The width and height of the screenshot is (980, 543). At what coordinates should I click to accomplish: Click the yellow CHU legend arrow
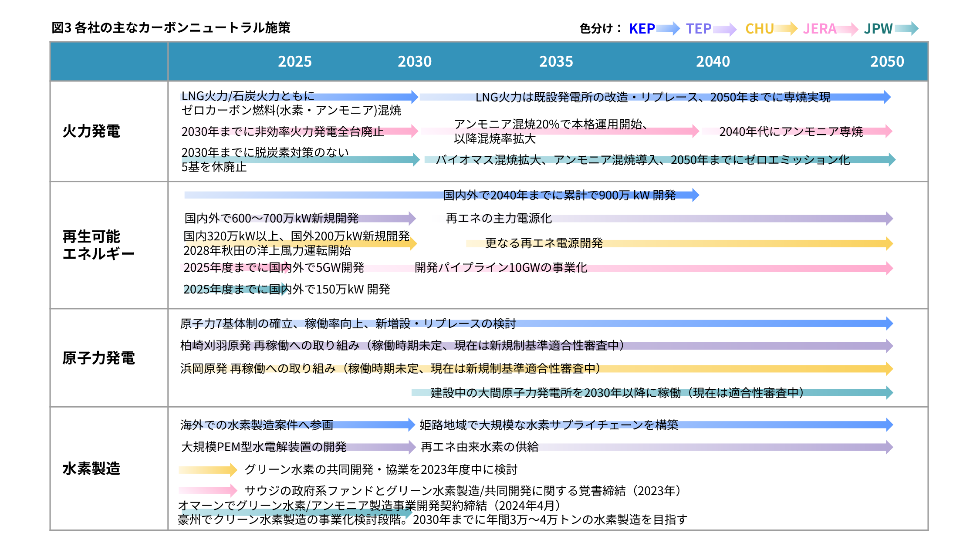(786, 29)
